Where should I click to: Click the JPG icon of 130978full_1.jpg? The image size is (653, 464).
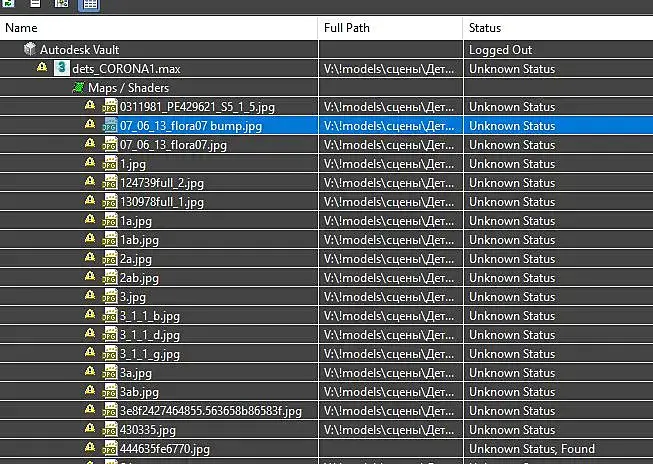110,202
